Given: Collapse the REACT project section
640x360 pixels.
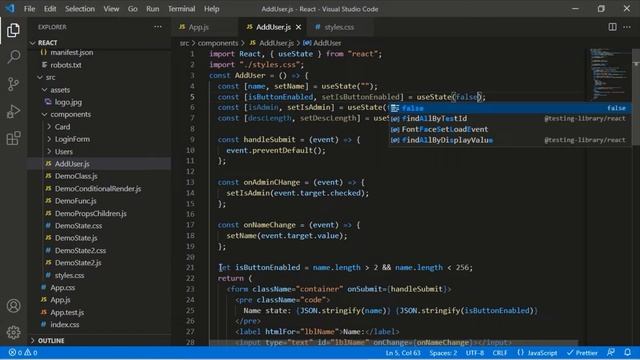Looking at the screenshot, I should pos(99,42).
